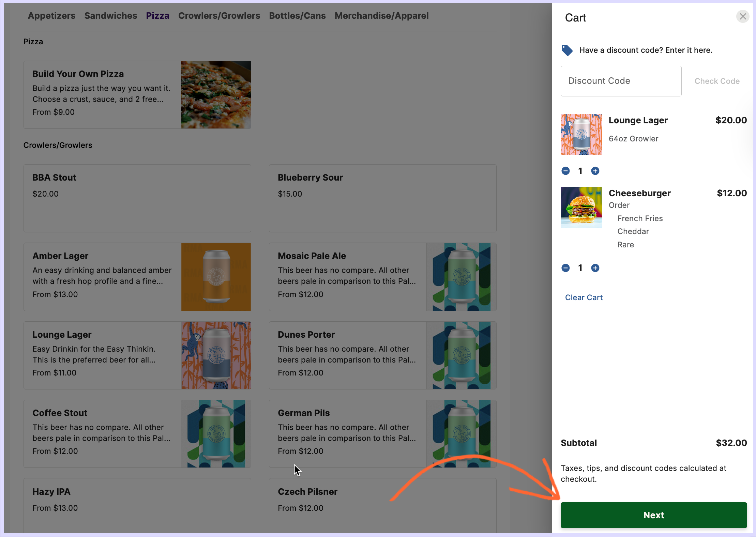Click the Cheeseburger cart thumbnail
The width and height of the screenshot is (756, 537).
coord(581,207)
